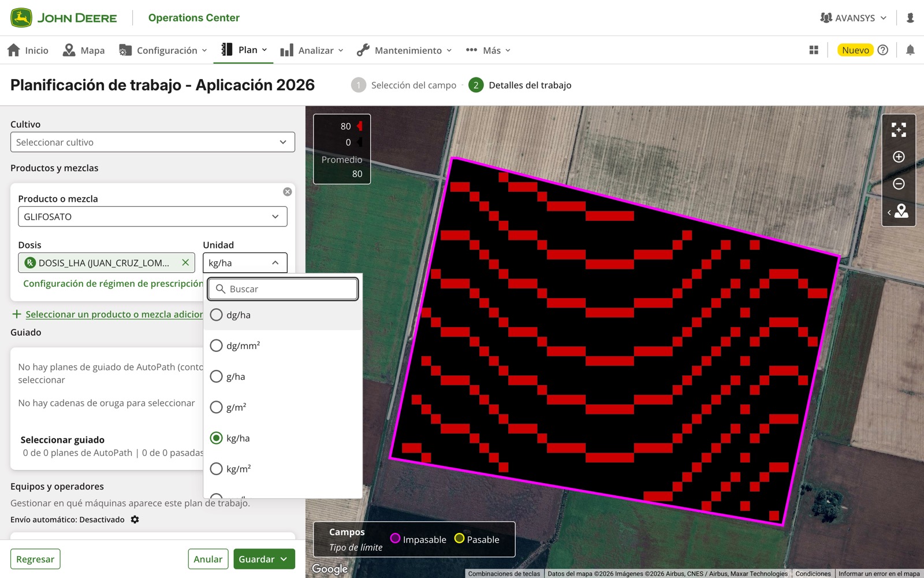Open automatic send settings gear
The width and height of the screenshot is (924, 578).
pos(135,520)
